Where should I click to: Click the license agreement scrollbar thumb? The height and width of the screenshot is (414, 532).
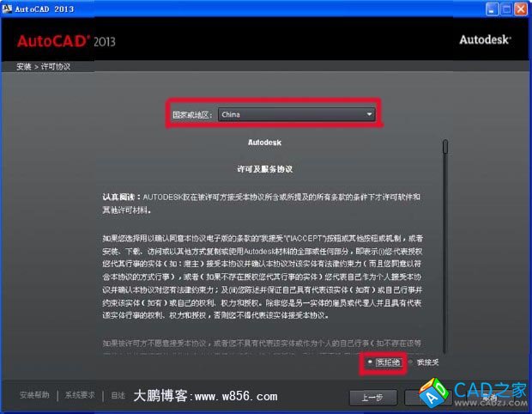click(x=445, y=147)
